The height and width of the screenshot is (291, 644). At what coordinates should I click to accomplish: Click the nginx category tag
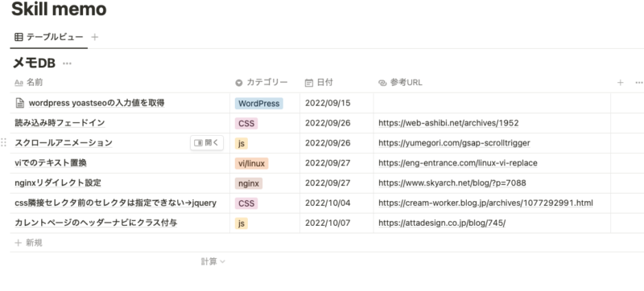point(249,183)
